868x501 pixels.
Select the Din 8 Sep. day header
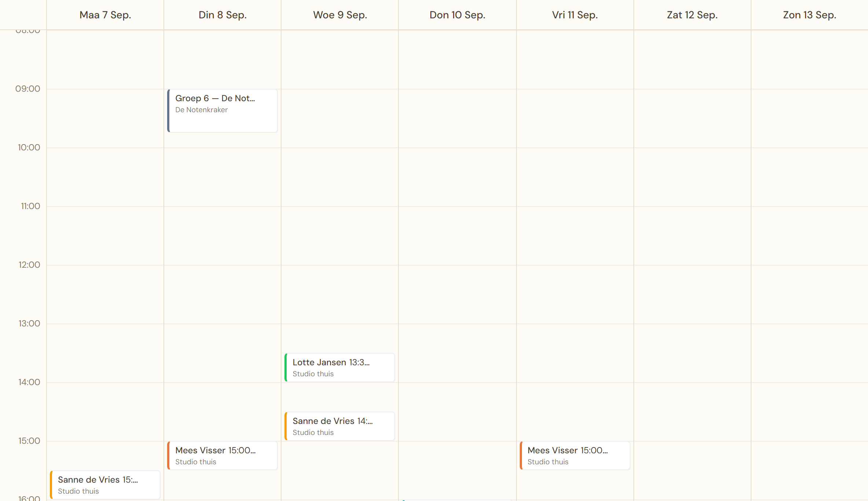coord(222,15)
